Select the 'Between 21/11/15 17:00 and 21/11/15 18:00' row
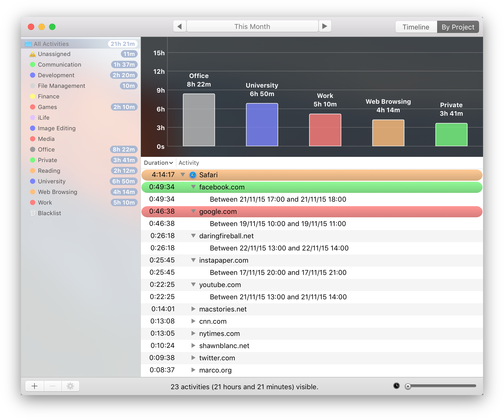This screenshot has width=504, height=420. tap(312, 199)
